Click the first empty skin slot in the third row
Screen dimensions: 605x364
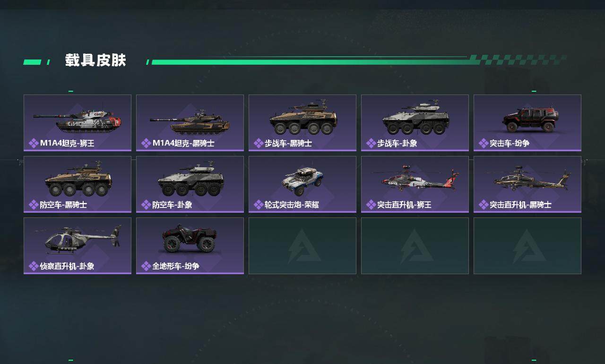(302, 246)
